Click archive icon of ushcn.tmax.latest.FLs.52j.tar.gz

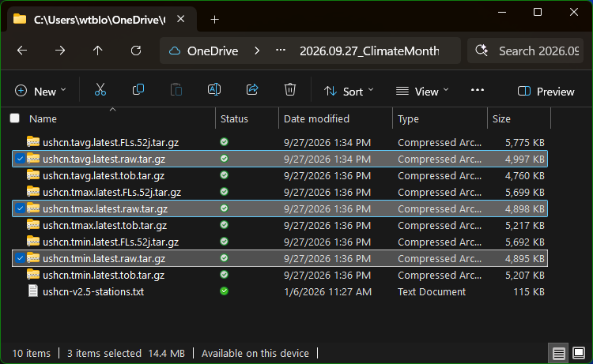point(33,192)
